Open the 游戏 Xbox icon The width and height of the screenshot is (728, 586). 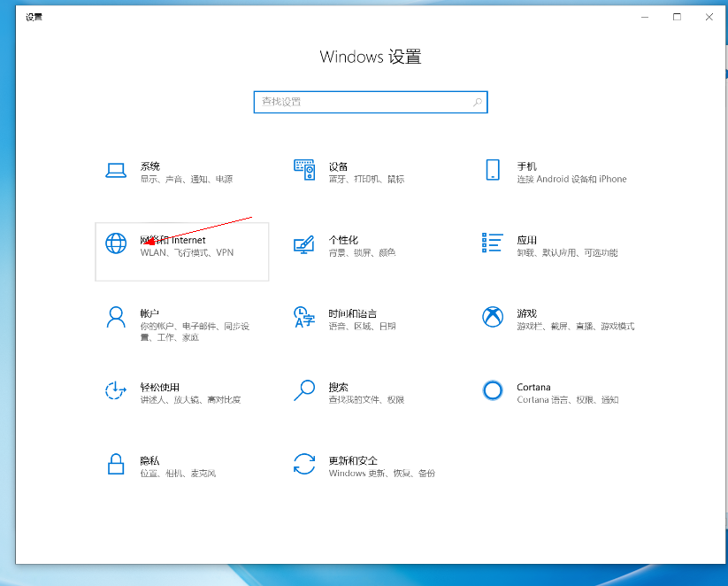click(493, 317)
